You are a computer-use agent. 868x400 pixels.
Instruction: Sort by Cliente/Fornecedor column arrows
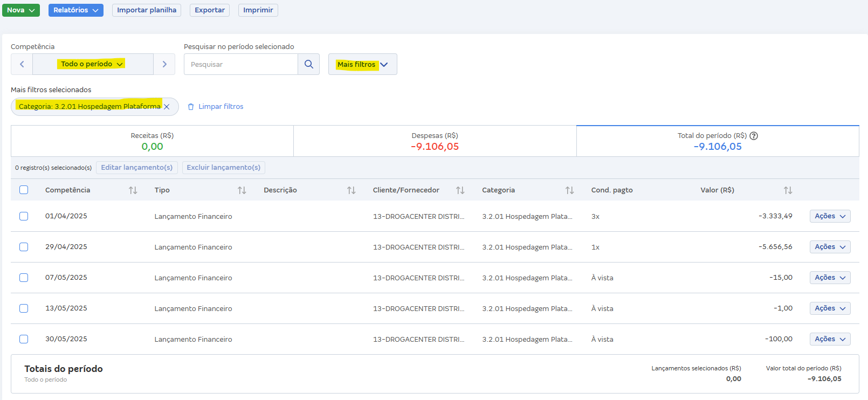(x=460, y=190)
